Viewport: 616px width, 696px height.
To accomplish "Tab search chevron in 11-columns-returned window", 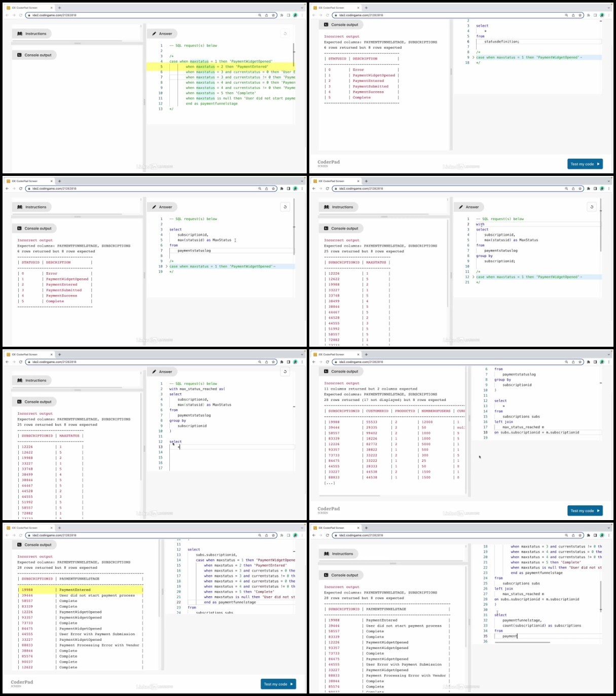I will click(609, 354).
